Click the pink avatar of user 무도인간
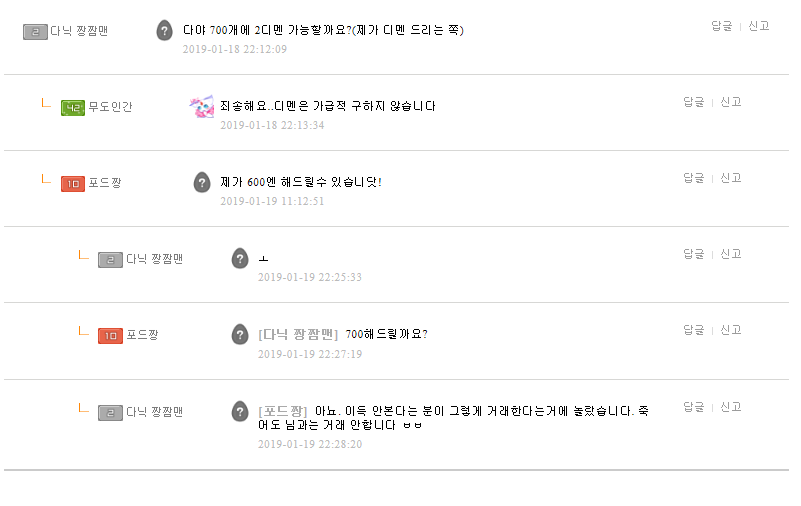The height and width of the screenshot is (506, 801). pyautogui.click(x=202, y=107)
